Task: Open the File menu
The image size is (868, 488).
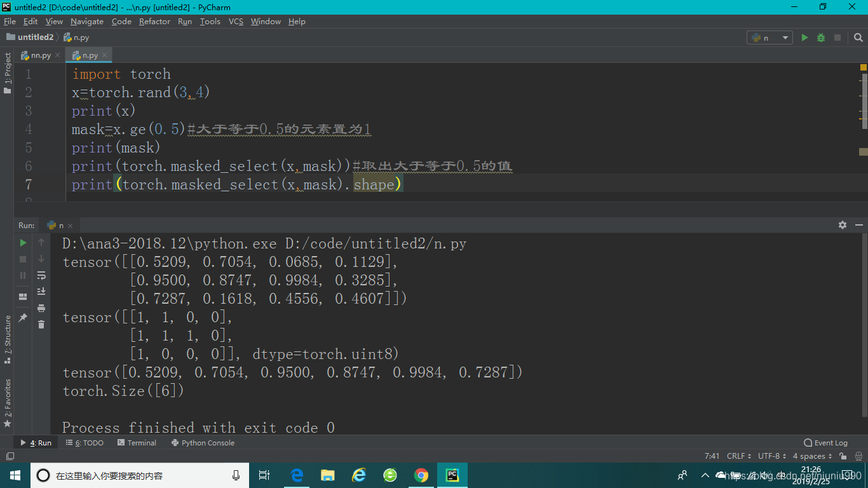Action: [10, 21]
